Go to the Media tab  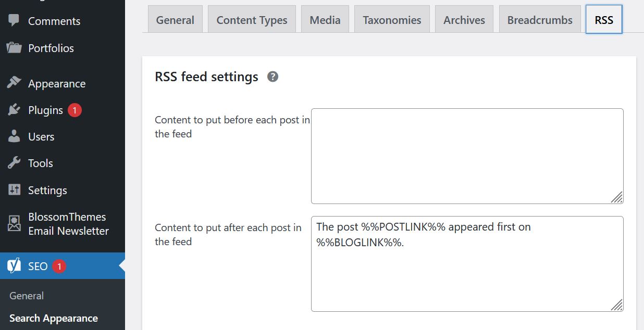click(325, 20)
